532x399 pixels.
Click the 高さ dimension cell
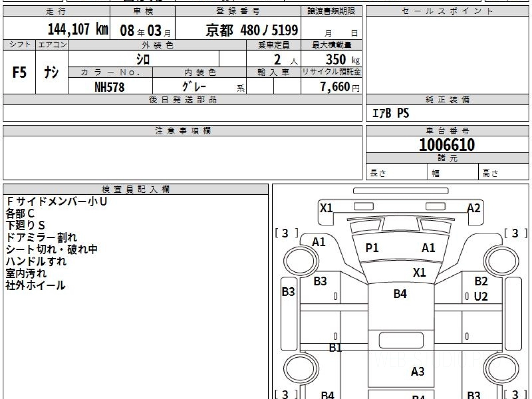504,172
